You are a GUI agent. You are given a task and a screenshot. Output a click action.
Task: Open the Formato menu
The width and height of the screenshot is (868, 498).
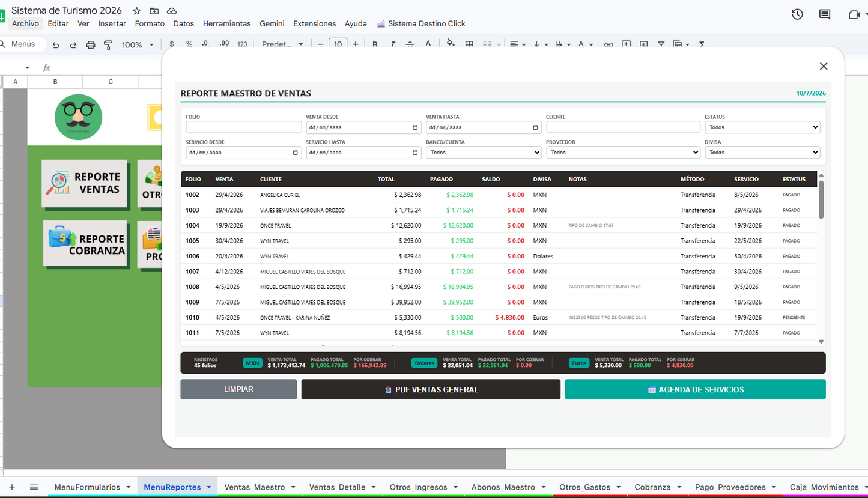coord(150,23)
